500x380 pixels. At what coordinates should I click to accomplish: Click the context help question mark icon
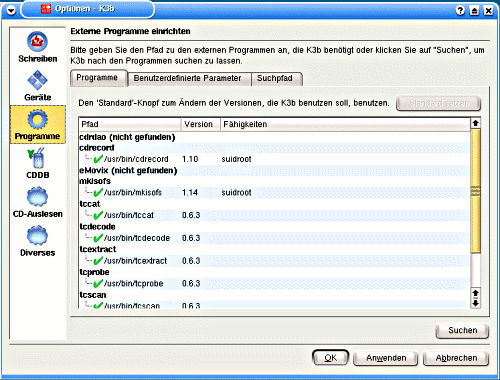tap(460, 10)
